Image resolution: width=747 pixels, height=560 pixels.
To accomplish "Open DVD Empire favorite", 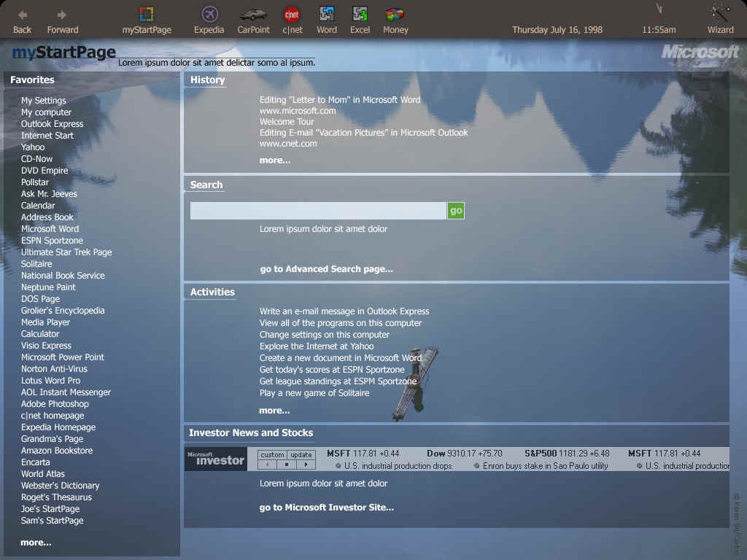I will pos(44,171).
